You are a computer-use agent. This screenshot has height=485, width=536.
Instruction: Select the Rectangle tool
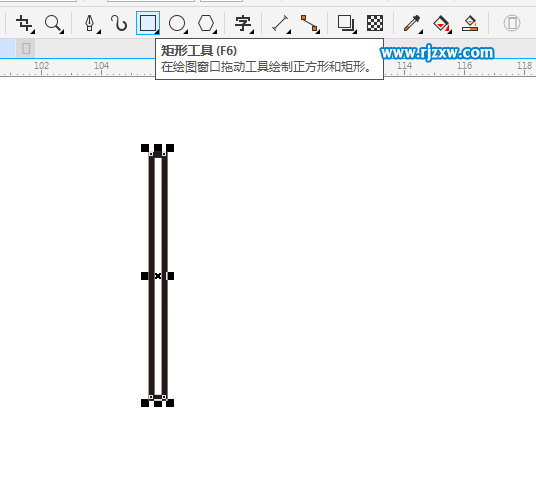point(148,23)
